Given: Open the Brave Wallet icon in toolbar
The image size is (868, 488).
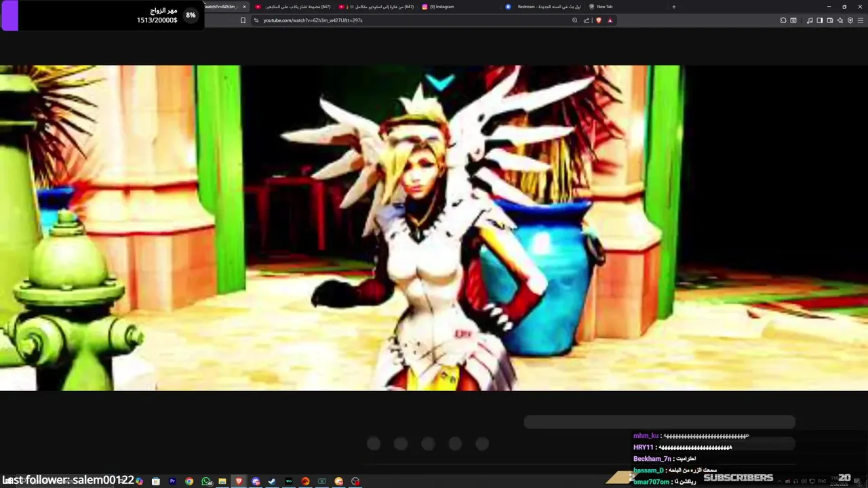Looking at the screenshot, I should pos(830,20).
